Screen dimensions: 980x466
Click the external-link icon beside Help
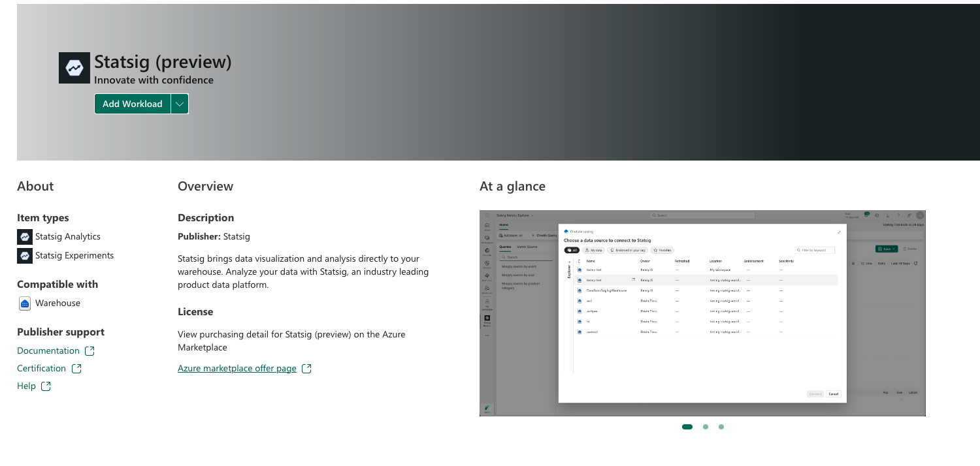pos(46,386)
